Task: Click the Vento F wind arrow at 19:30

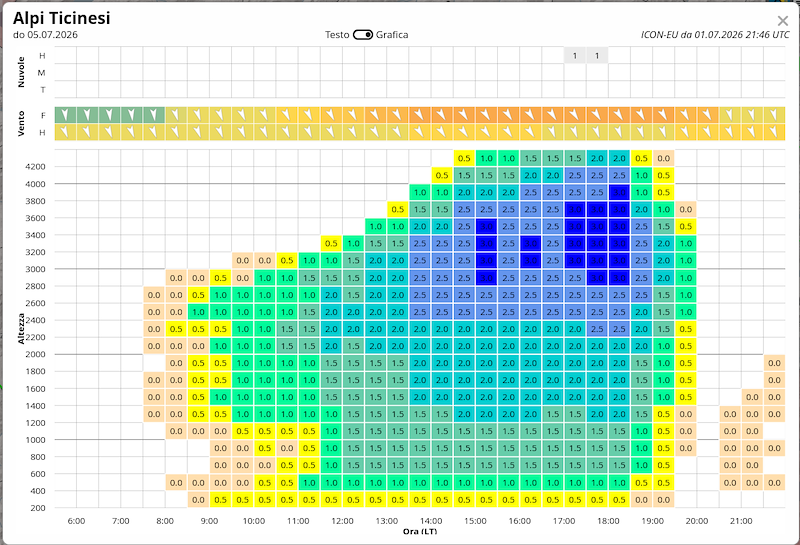Action: 686,115
